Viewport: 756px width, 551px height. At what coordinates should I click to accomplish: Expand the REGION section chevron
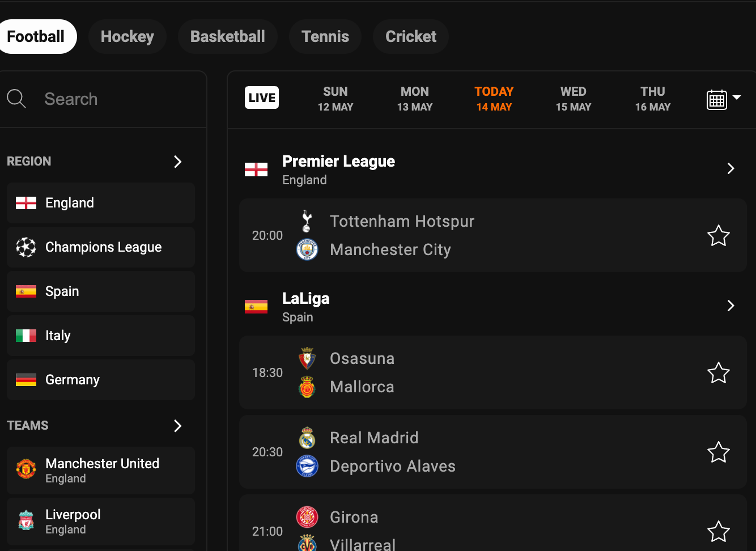coord(177,162)
